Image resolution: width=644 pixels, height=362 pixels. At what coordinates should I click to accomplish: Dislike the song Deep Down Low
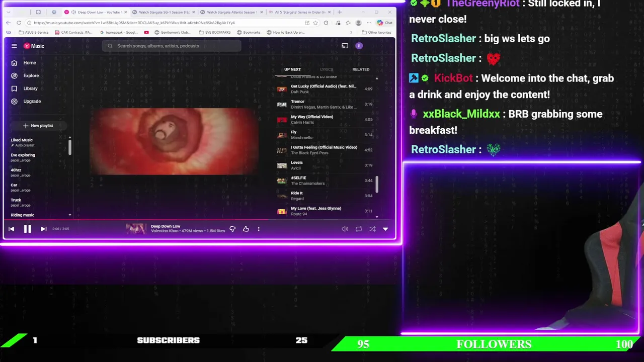(232, 229)
